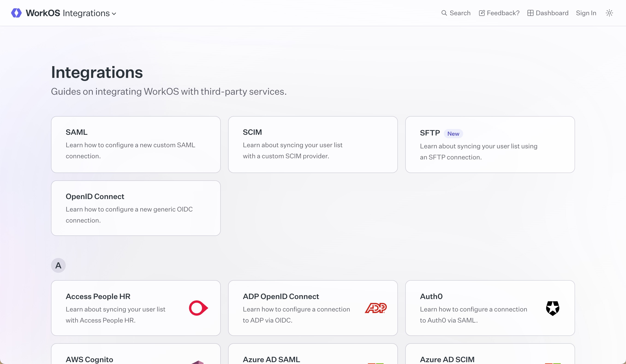Open the SFTP integration card
This screenshot has height=364, width=626.
coord(490,145)
